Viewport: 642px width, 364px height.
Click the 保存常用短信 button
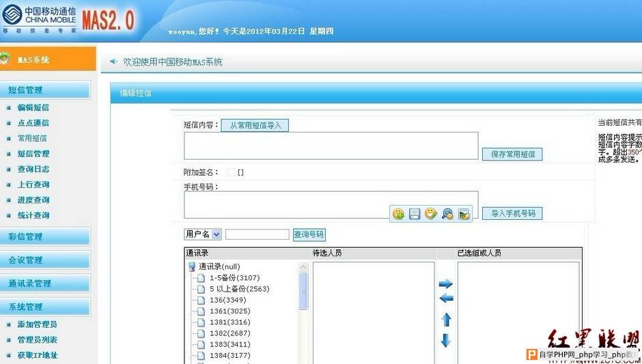tap(513, 154)
